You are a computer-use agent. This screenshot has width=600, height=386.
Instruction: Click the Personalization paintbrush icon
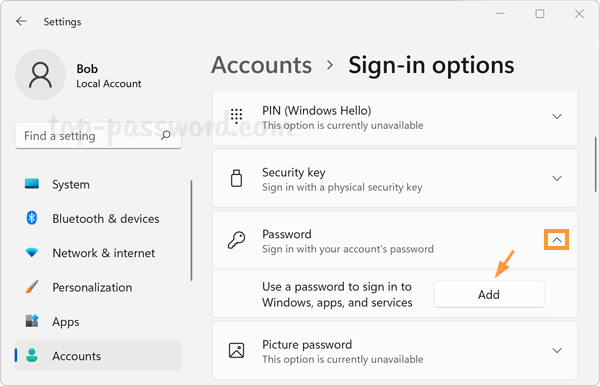(31, 287)
